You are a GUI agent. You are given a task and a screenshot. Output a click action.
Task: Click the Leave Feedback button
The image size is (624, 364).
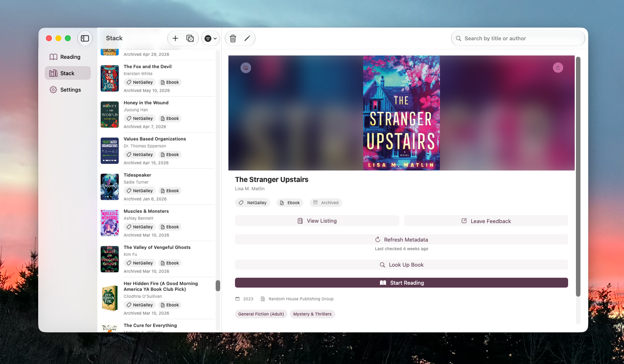tap(486, 221)
